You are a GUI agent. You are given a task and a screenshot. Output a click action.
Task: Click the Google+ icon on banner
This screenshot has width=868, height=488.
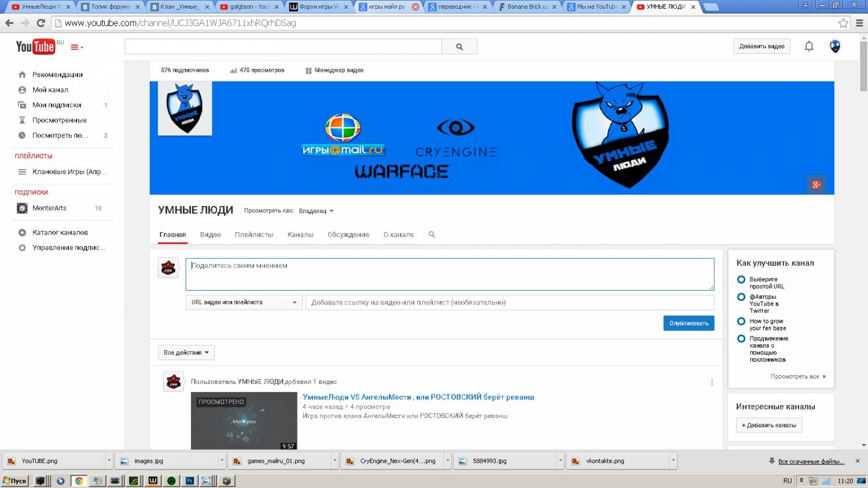click(x=816, y=185)
